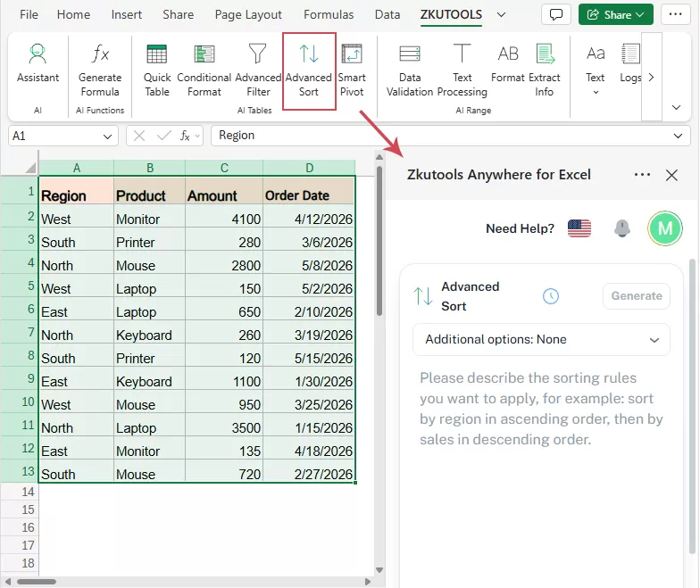Image resolution: width=700 pixels, height=588 pixels.
Task: Open the Aa Text dropdown tool
Action: [595, 70]
